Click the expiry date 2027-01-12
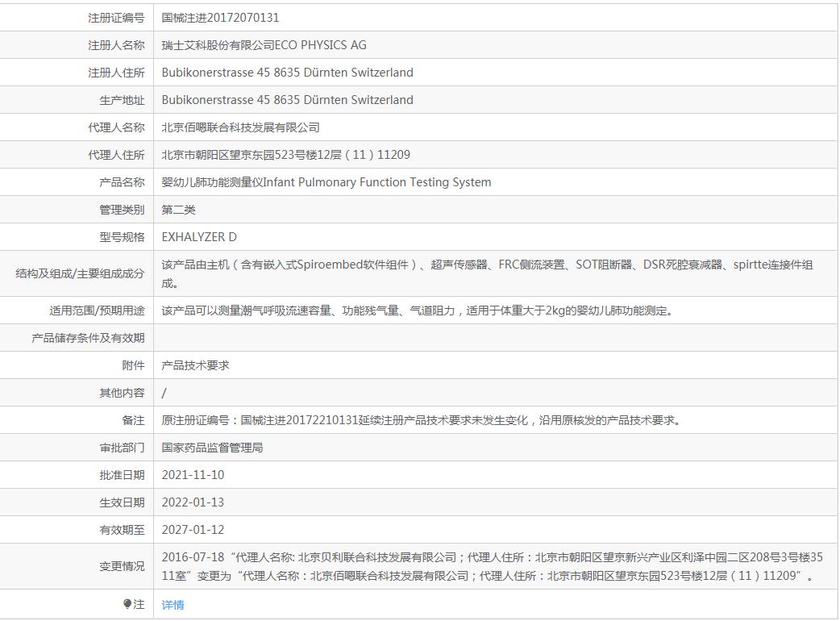Image resolution: width=840 pixels, height=621 pixels. click(193, 530)
